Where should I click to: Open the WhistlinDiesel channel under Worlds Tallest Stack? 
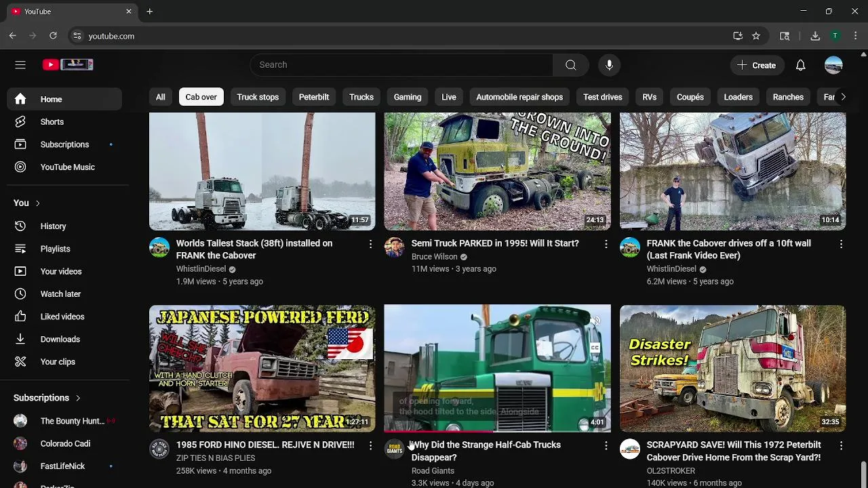[x=201, y=269]
